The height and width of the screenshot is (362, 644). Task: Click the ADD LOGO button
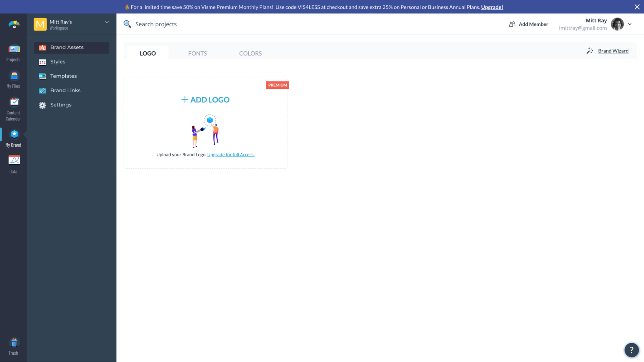(x=205, y=99)
